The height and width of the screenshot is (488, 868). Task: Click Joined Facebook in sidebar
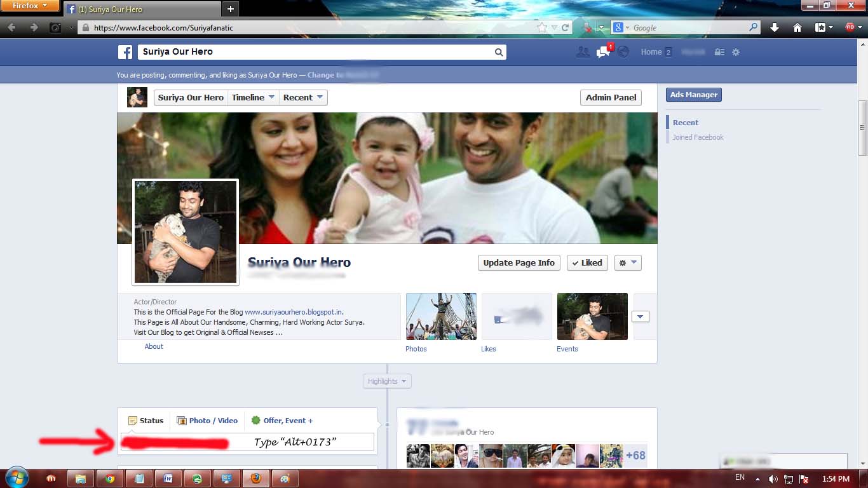coord(698,137)
